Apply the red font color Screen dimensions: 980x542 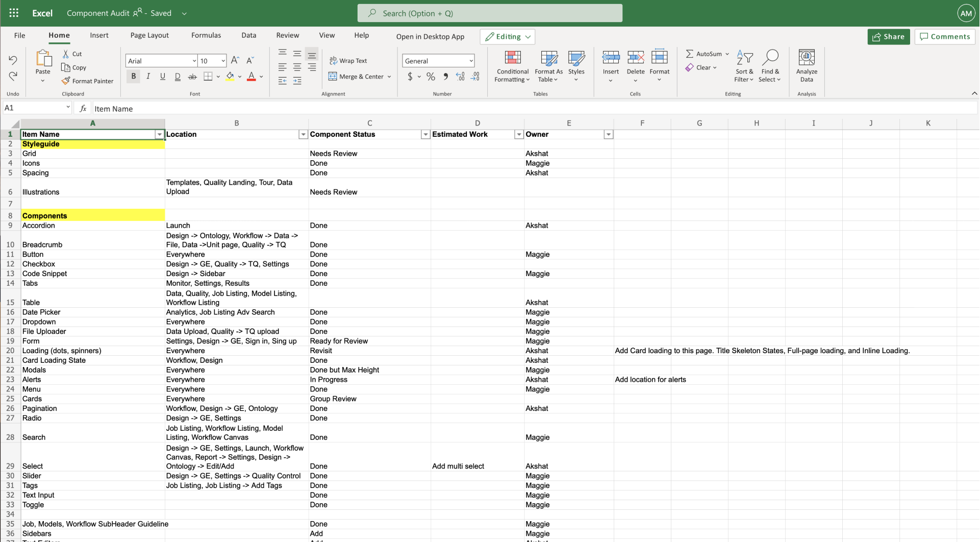click(252, 77)
